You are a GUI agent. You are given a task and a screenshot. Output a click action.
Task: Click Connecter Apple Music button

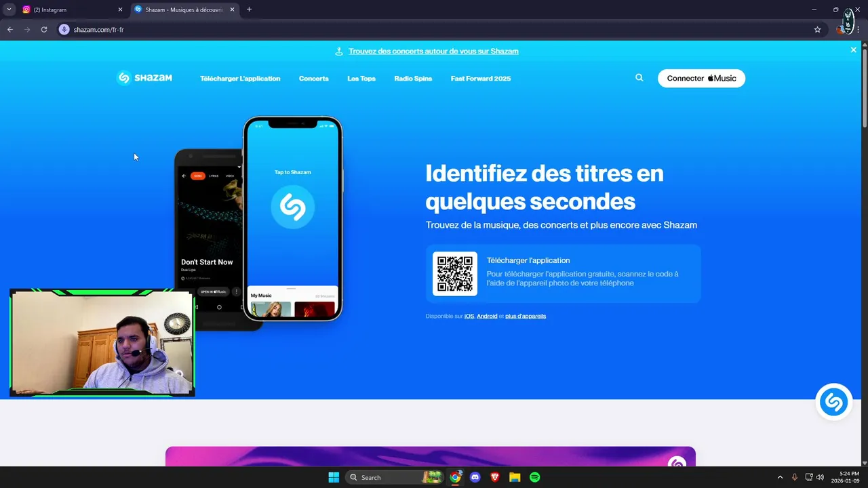click(x=701, y=78)
